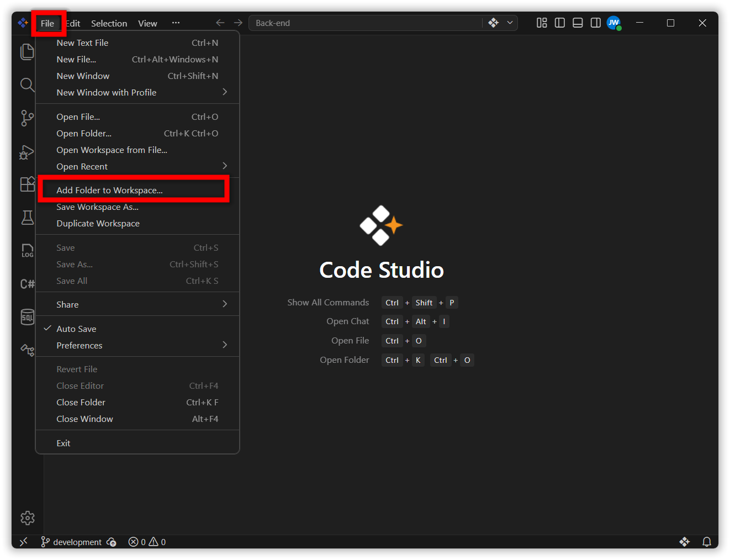Open the Testing flask icon

[27, 218]
